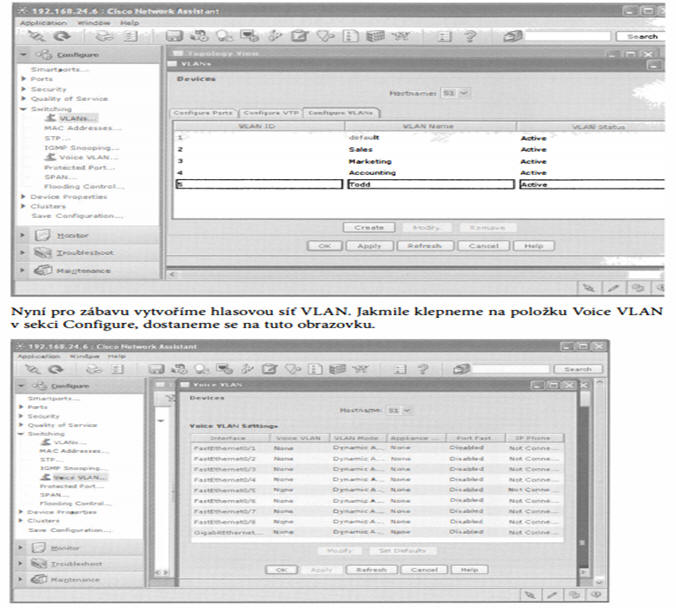The image size is (676, 608).
Task: Select the Marketing VLAN row
Action: tap(418, 161)
